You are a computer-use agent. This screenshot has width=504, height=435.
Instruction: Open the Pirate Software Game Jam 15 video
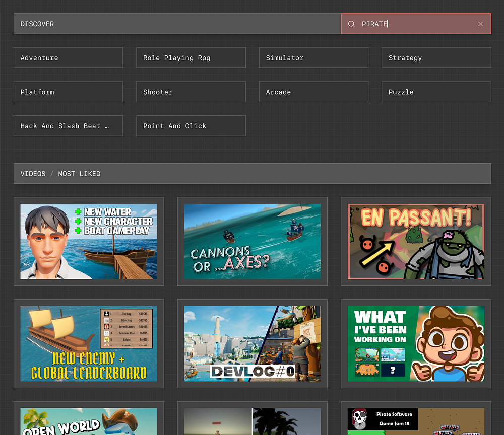click(x=416, y=421)
